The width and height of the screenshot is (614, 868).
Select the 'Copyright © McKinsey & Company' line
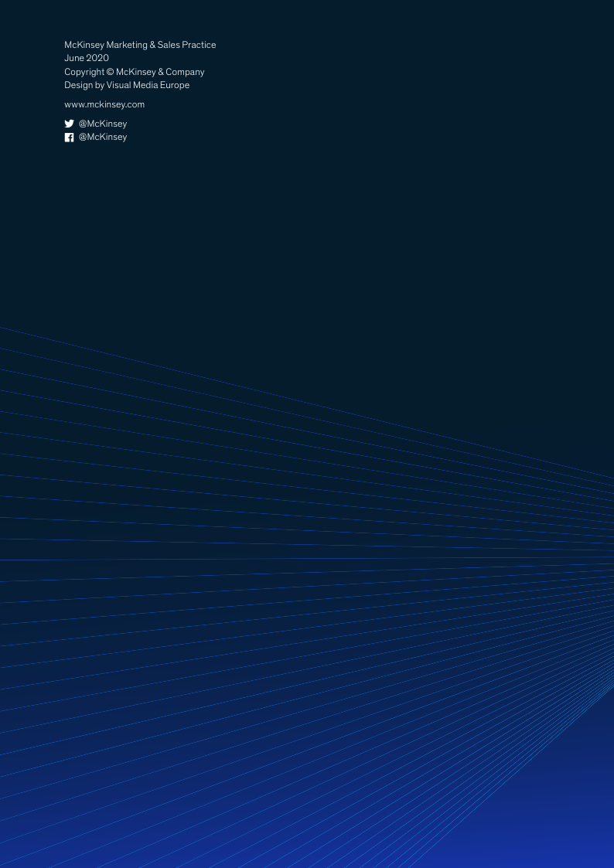click(135, 72)
